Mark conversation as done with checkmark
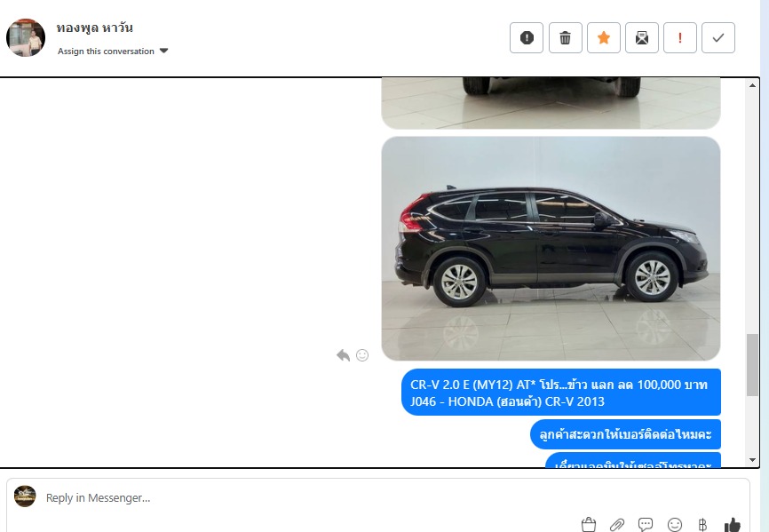 tap(718, 38)
